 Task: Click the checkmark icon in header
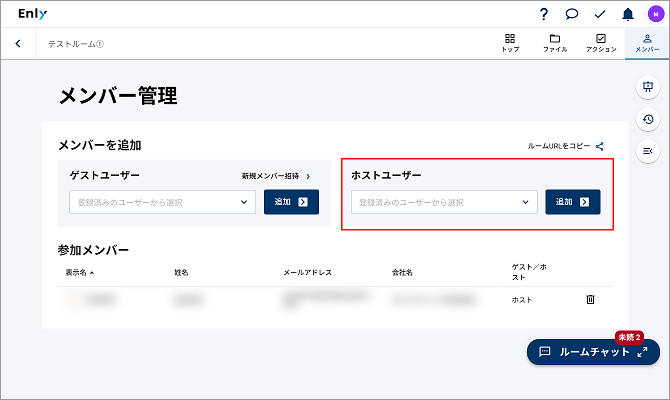[x=600, y=15]
